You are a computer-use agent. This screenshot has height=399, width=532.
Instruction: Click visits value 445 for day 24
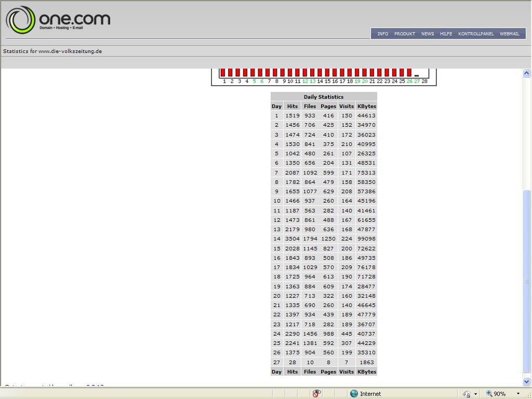tap(347, 334)
